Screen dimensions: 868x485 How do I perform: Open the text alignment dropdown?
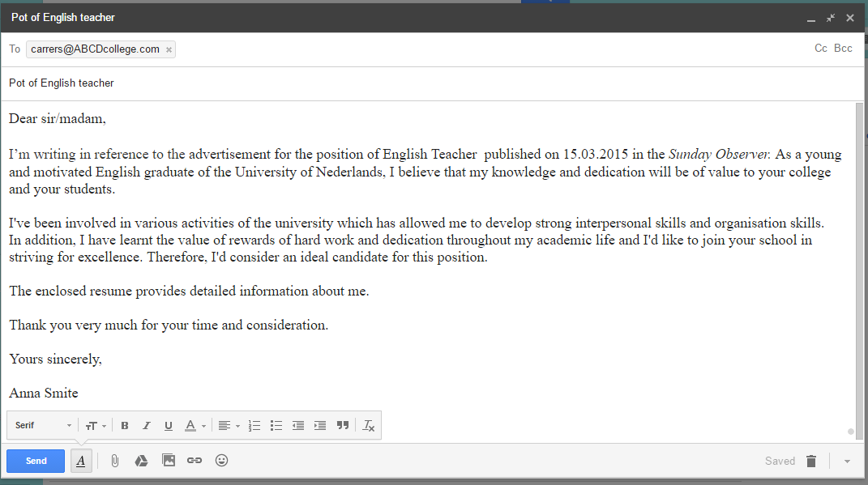click(x=227, y=425)
